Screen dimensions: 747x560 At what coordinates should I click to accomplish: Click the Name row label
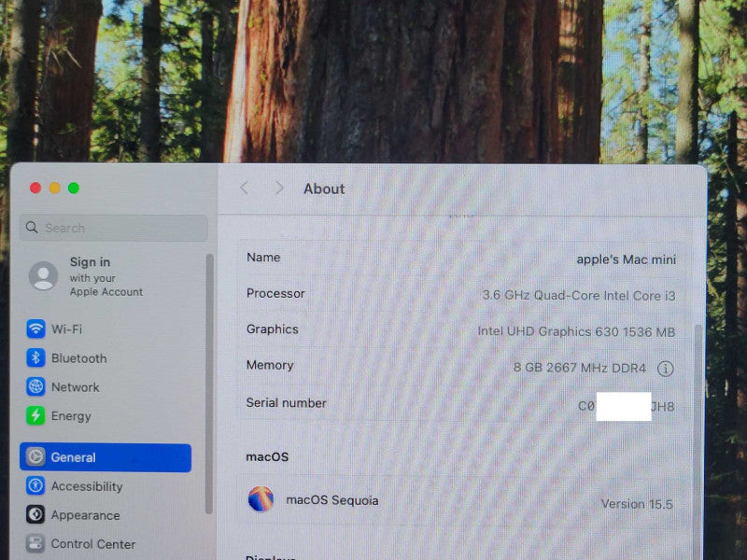tap(263, 258)
